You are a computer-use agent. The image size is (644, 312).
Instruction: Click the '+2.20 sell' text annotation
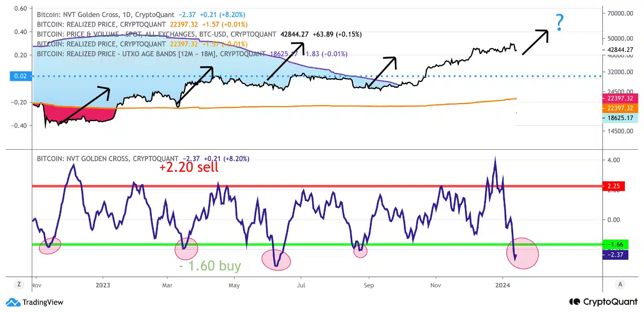(189, 168)
